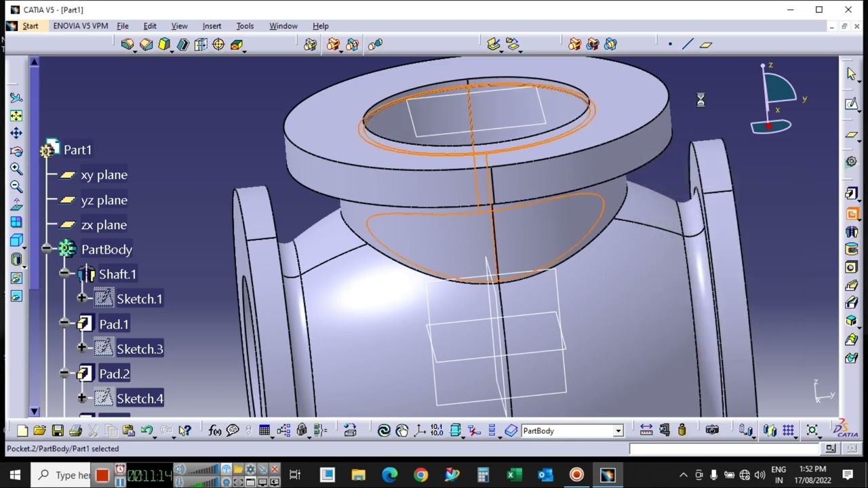Click Undo icon
Image resolution: width=868 pixels, height=488 pixels.
pos(146,430)
